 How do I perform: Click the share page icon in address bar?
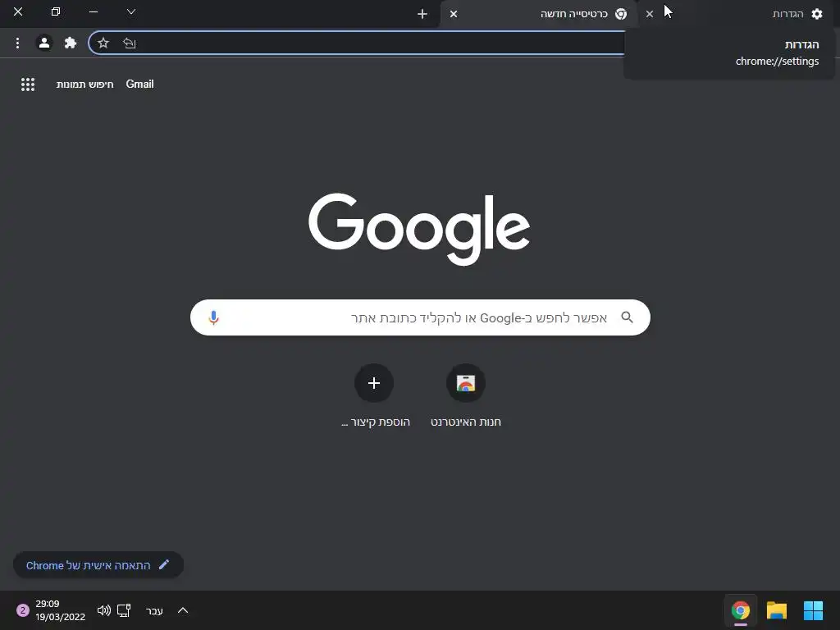point(129,43)
